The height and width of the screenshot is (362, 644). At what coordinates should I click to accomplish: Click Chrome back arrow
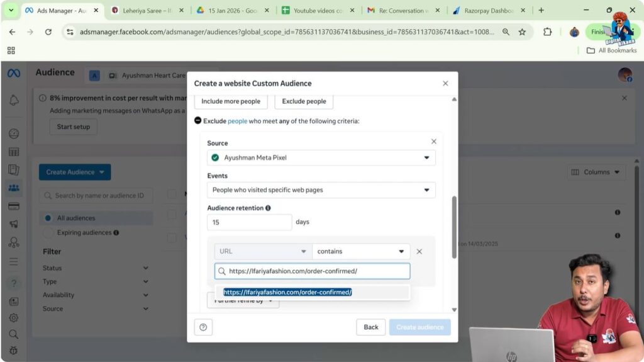pos(13,31)
